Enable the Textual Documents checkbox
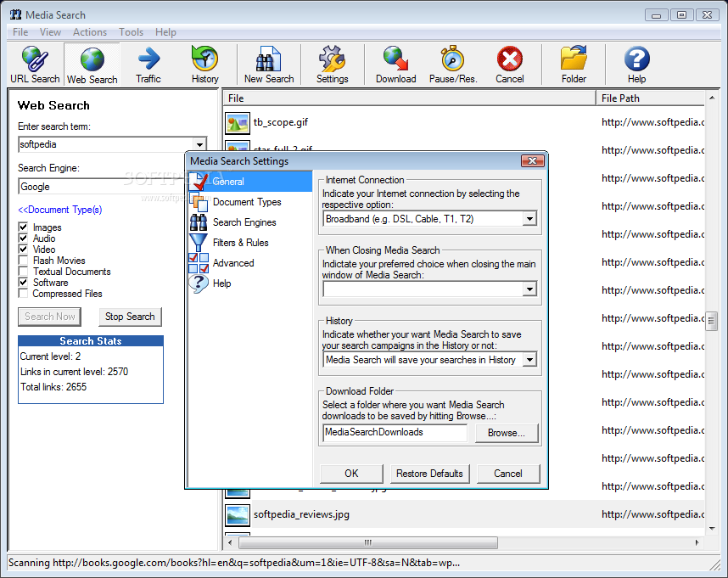The height and width of the screenshot is (578, 728). pos(23,272)
